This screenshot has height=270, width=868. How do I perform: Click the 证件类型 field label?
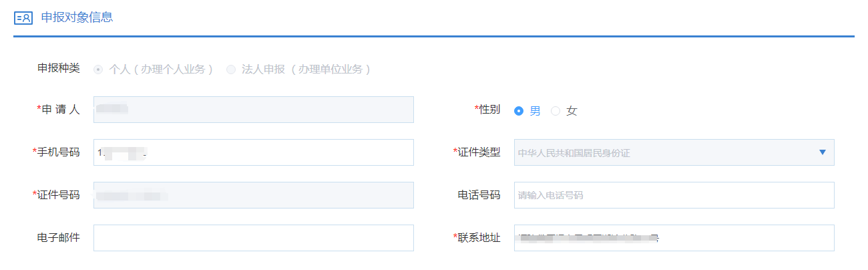[x=479, y=152]
